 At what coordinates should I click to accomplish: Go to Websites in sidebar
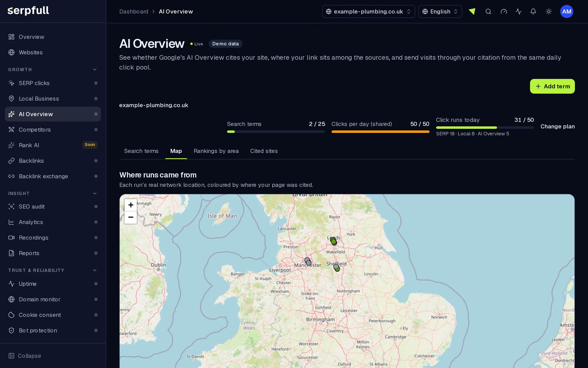53,52
